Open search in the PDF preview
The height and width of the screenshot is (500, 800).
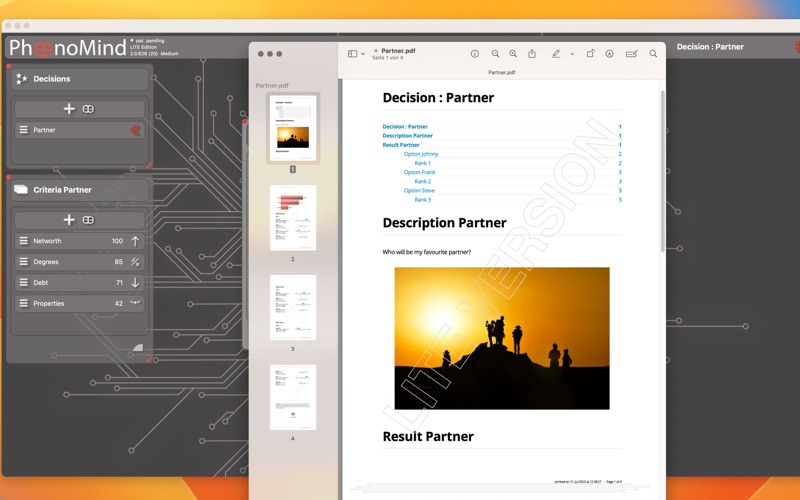(653, 54)
